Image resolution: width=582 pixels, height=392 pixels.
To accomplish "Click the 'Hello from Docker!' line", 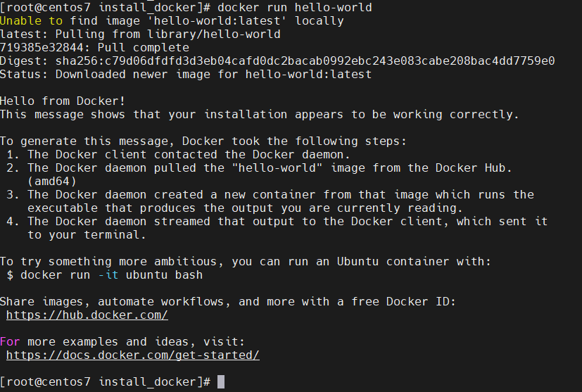I will (x=63, y=101).
